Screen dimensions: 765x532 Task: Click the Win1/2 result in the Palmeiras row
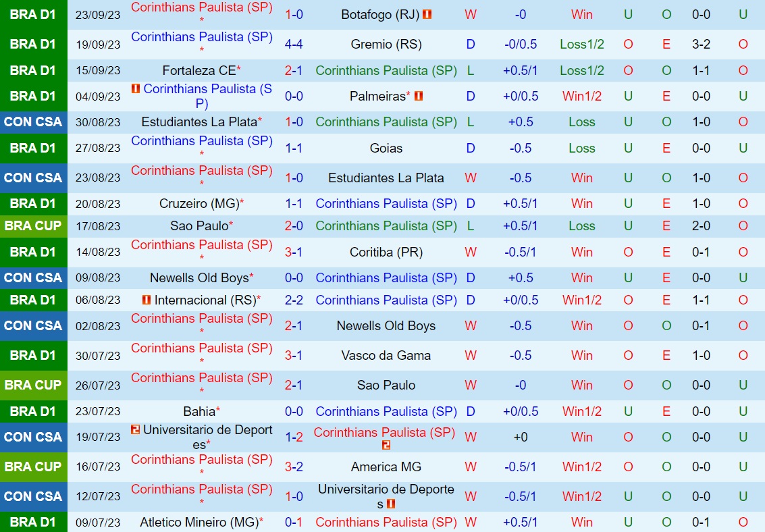[581, 96]
